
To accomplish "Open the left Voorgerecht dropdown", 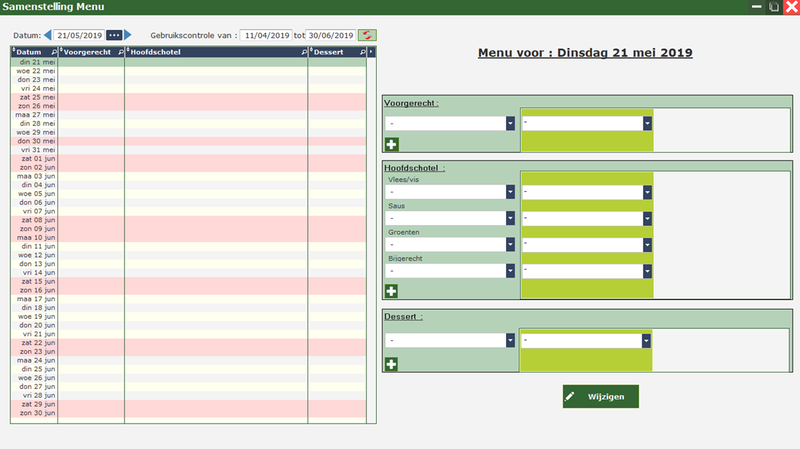I will pos(510,123).
